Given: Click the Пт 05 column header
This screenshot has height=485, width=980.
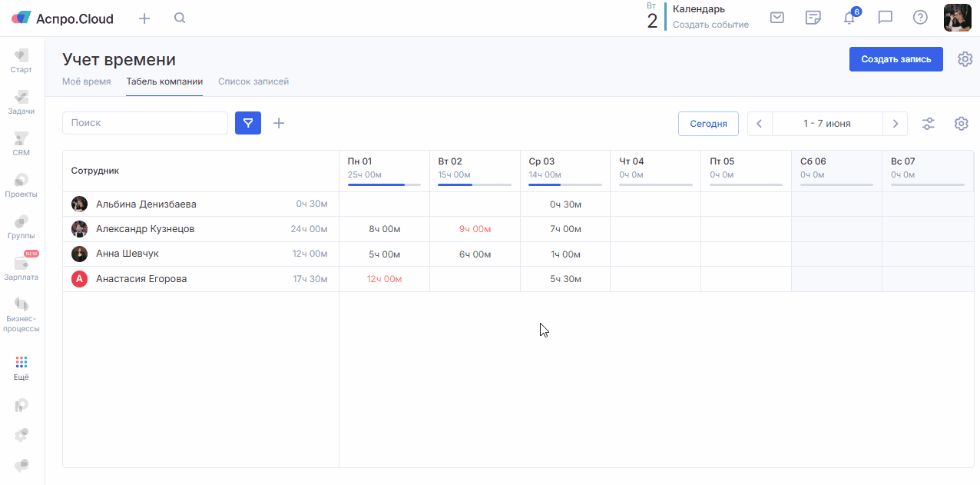Looking at the screenshot, I should (746, 171).
